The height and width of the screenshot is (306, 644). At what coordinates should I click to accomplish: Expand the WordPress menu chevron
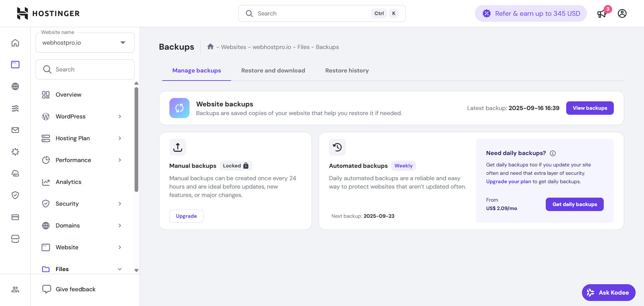click(120, 116)
